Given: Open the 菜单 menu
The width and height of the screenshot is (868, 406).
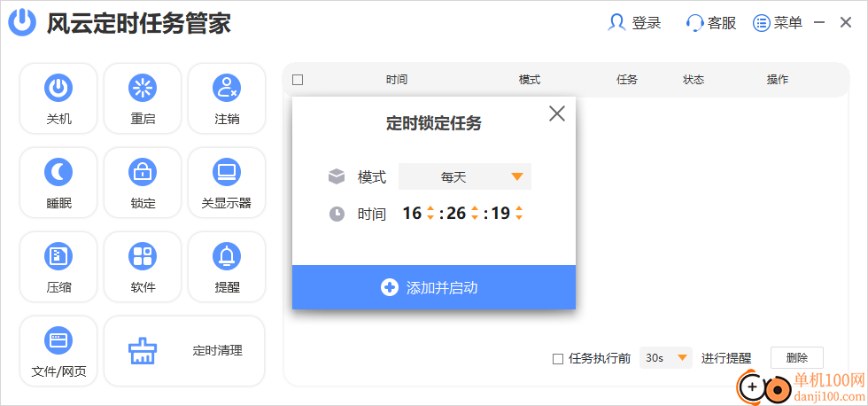Looking at the screenshot, I should pyautogui.click(x=778, y=23).
